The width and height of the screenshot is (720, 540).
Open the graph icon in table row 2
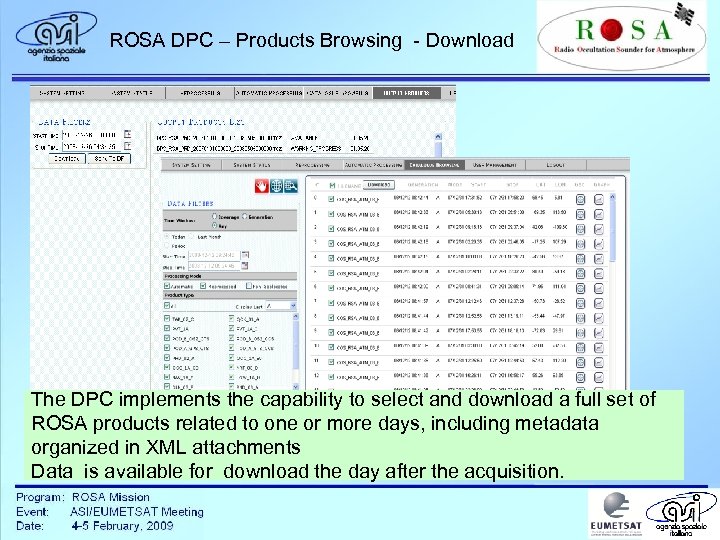[x=599, y=229]
